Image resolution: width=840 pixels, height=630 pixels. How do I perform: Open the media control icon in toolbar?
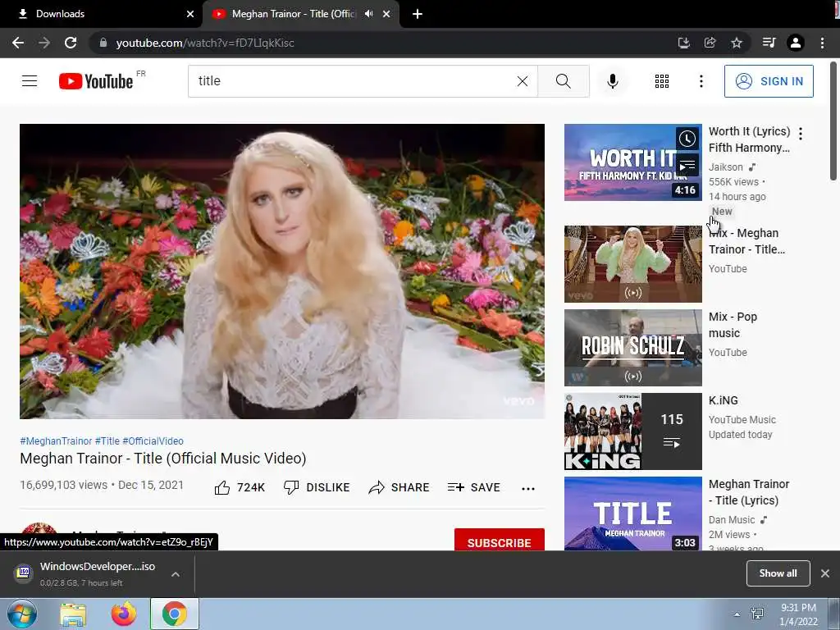[769, 43]
